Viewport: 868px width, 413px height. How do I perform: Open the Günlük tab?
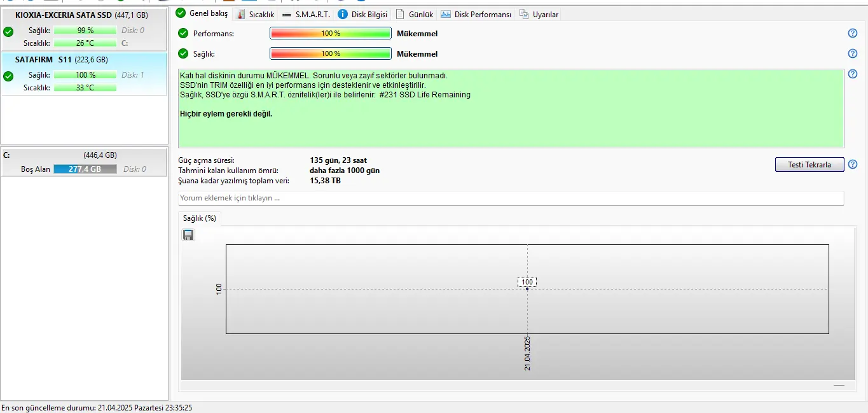[414, 14]
